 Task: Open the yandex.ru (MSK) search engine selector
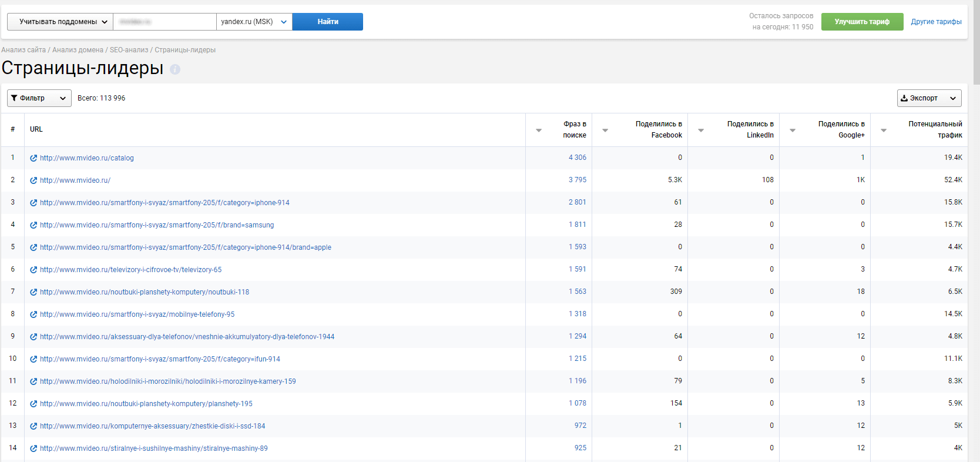[x=254, y=22]
